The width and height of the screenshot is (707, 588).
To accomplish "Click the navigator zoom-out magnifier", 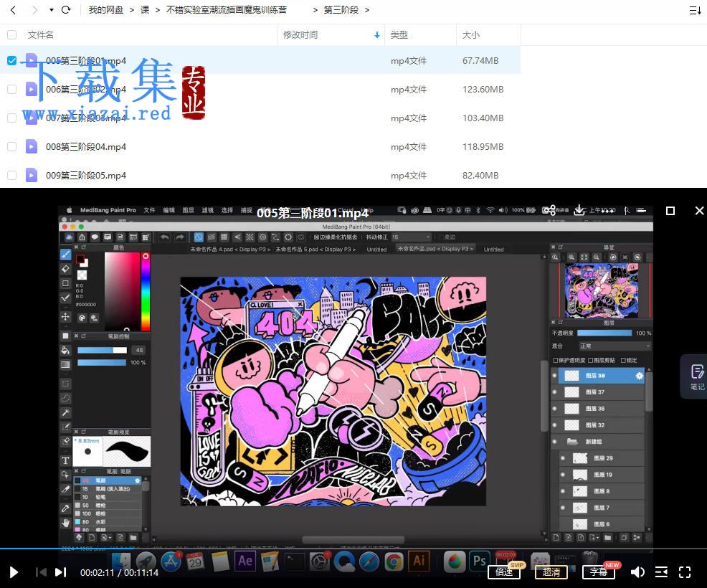I will pos(597,257).
